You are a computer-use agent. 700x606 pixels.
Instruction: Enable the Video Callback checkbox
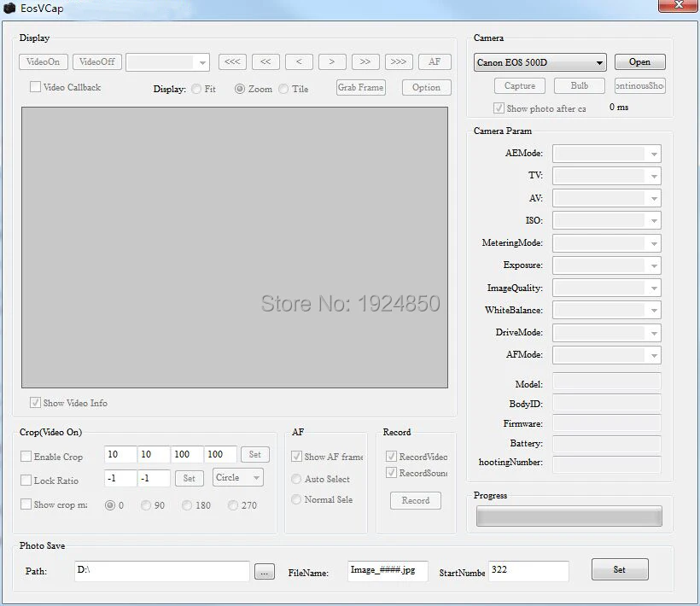click(35, 87)
